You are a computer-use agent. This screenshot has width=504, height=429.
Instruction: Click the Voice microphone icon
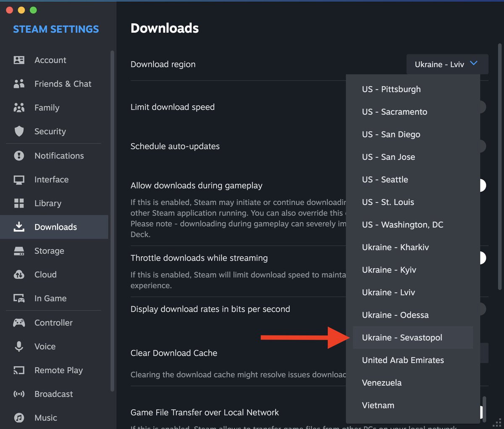(19, 346)
